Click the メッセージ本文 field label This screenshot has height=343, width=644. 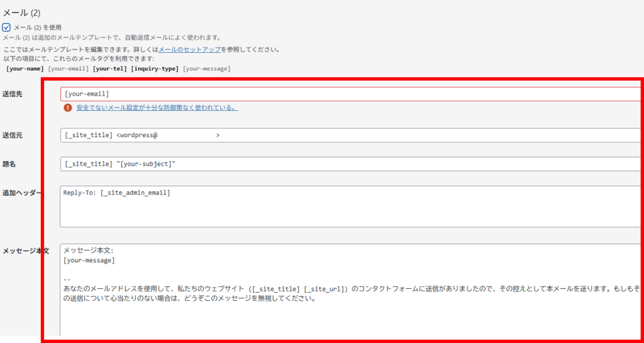point(25,250)
